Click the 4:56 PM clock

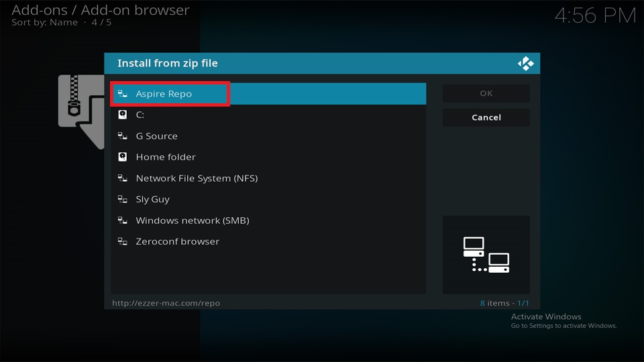pyautogui.click(x=595, y=16)
